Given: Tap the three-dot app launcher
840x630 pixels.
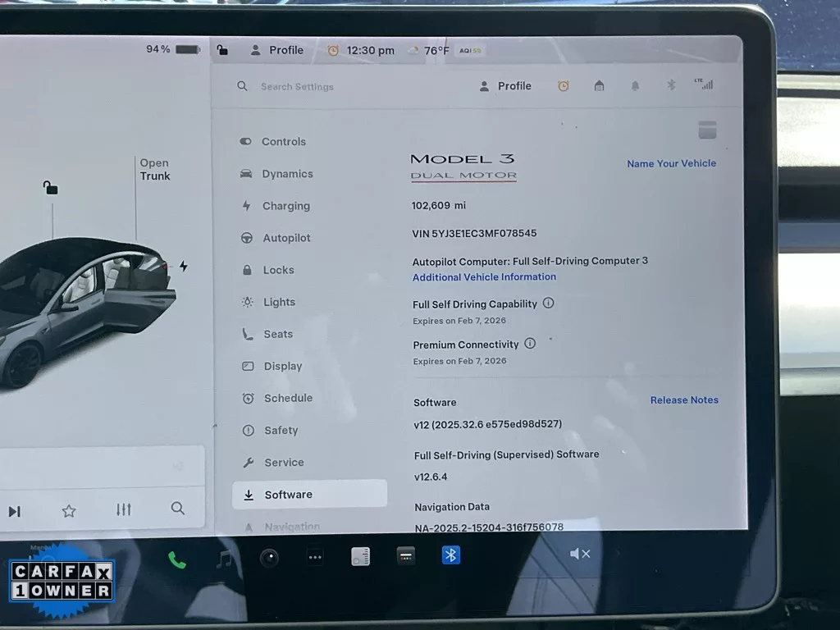Looking at the screenshot, I should (x=315, y=558).
